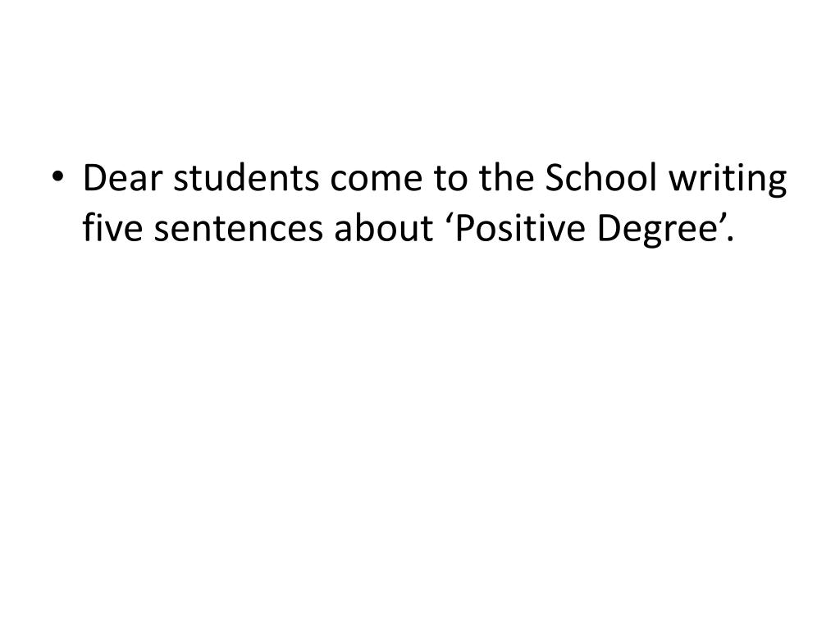
Task: Click the word 'five' on the second line
Action: (112, 227)
